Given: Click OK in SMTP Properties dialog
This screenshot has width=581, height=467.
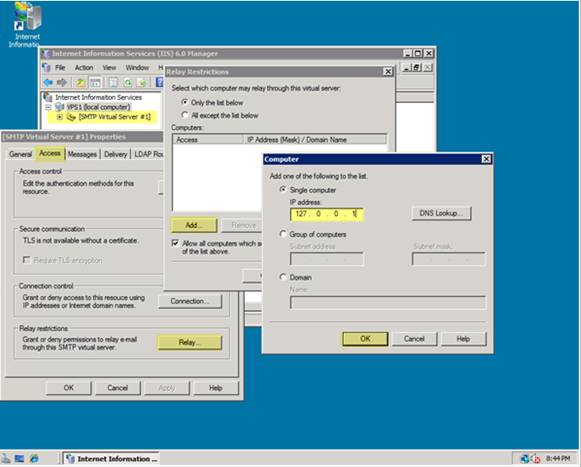Looking at the screenshot, I should (69, 388).
